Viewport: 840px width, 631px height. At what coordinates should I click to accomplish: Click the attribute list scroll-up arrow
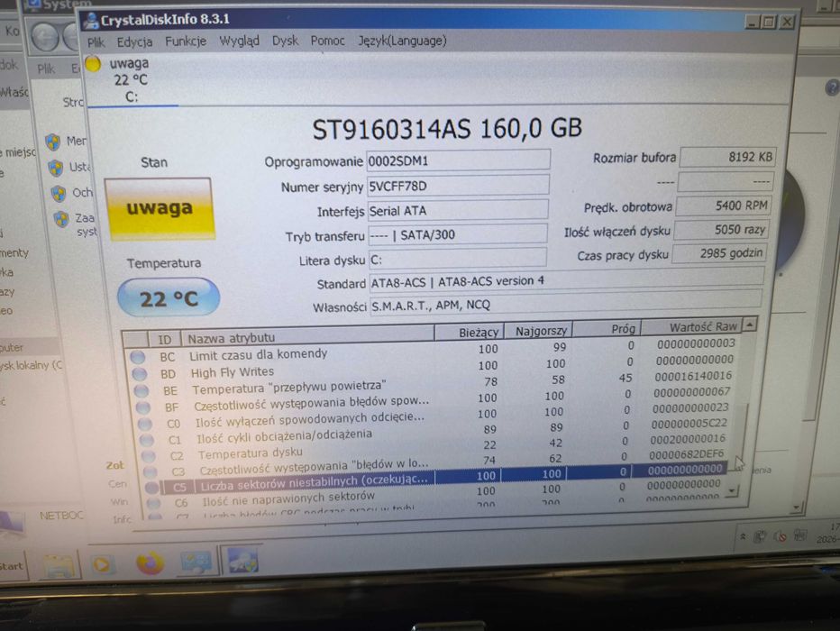[x=750, y=324]
